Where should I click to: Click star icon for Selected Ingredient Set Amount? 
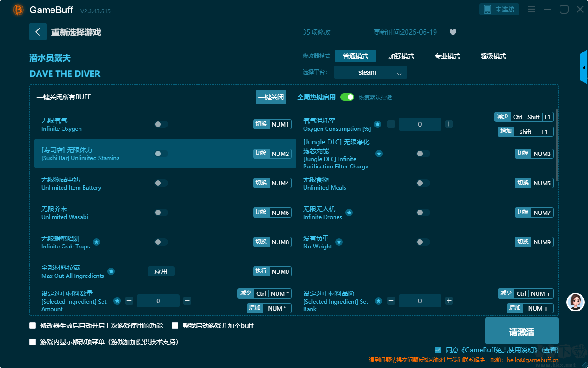(117, 301)
